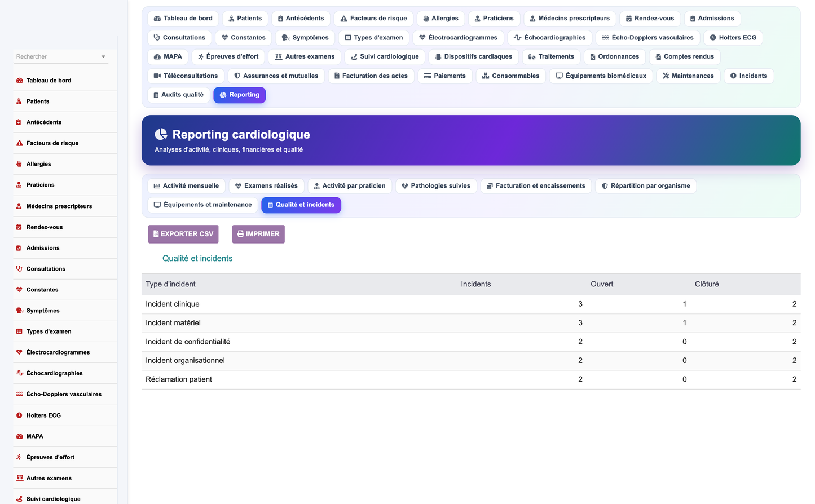
Task: Click the Traitements pills icon in top nav
Action: point(532,57)
